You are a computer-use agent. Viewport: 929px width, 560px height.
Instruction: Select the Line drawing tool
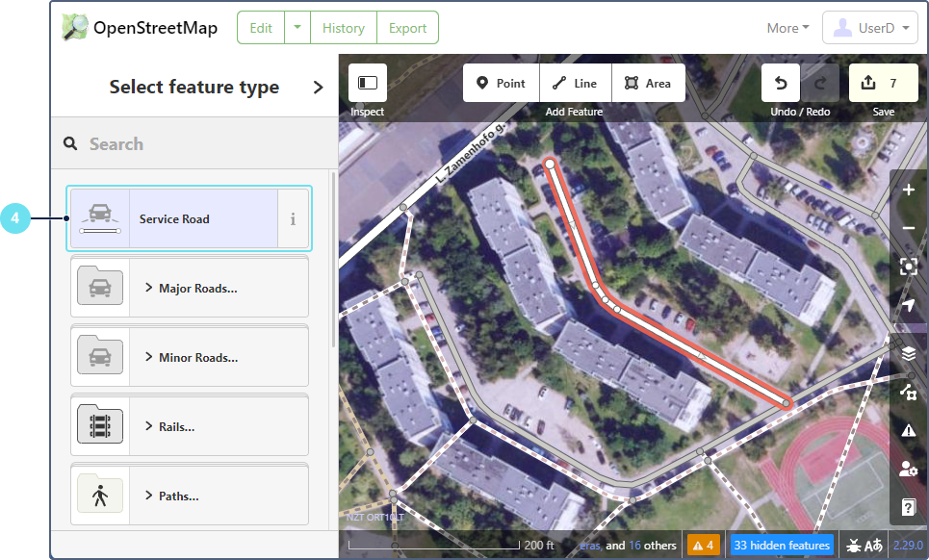coord(575,84)
